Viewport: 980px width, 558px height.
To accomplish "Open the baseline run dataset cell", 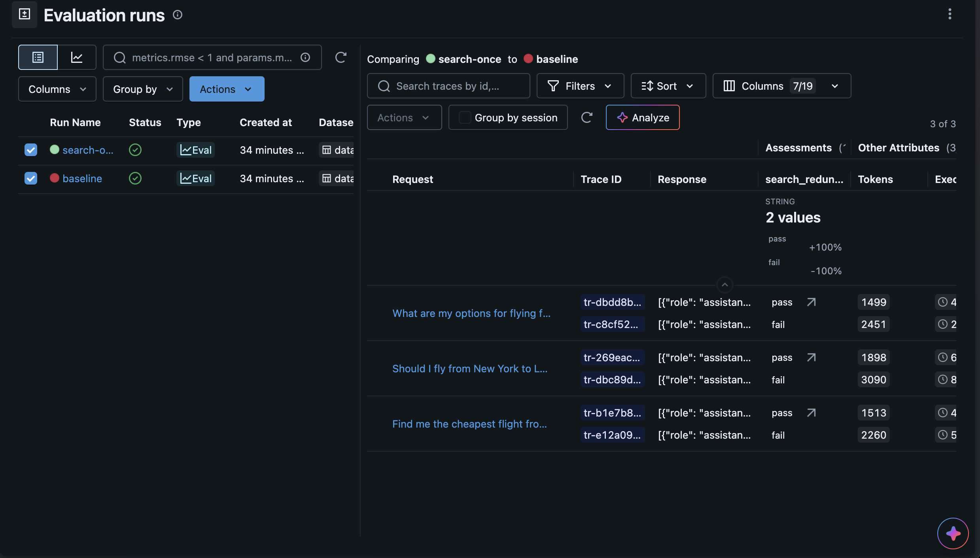I will click(337, 179).
